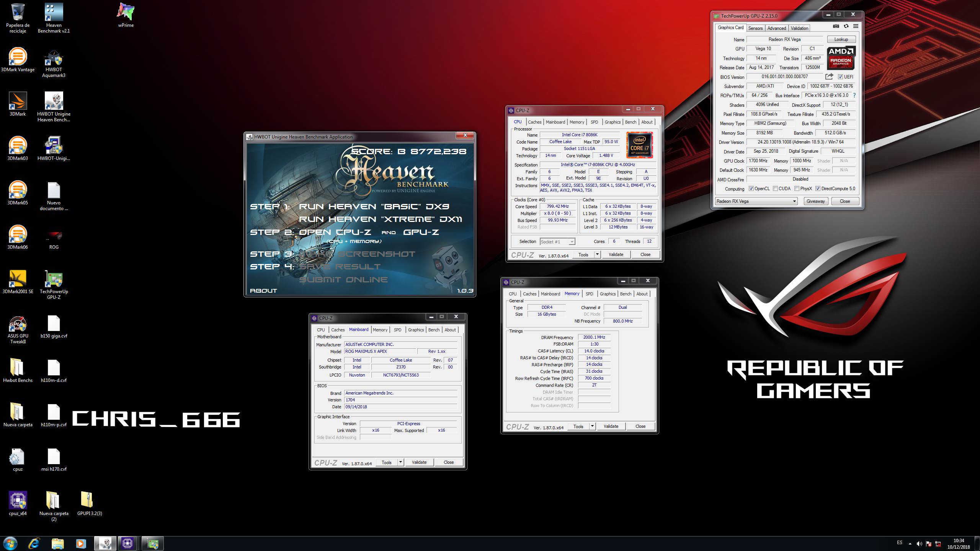Launch the wPrime desktop shortcut

[126, 15]
